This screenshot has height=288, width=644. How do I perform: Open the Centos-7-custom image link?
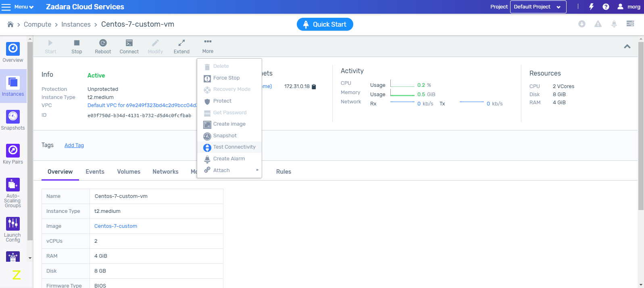click(116, 226)
